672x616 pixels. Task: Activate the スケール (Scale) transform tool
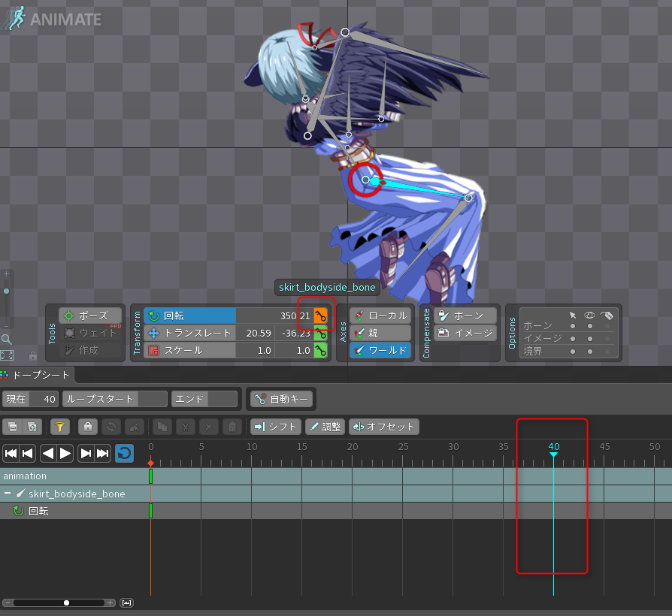pyautogui.click(x=189, y=350)
